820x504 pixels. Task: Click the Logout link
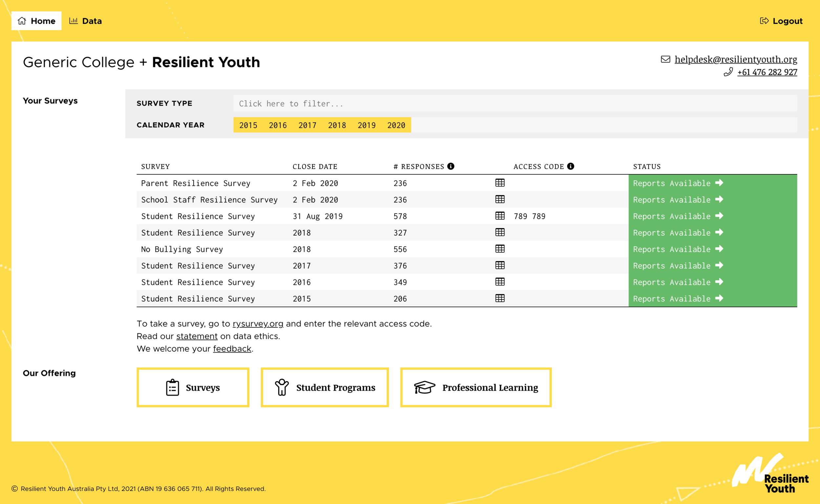coord(781,21)
